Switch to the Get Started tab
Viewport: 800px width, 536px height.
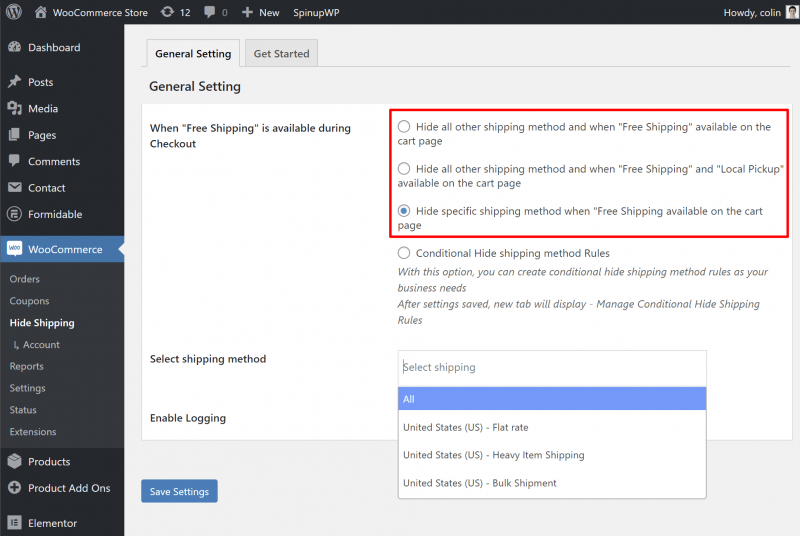[x=281, y=53]
